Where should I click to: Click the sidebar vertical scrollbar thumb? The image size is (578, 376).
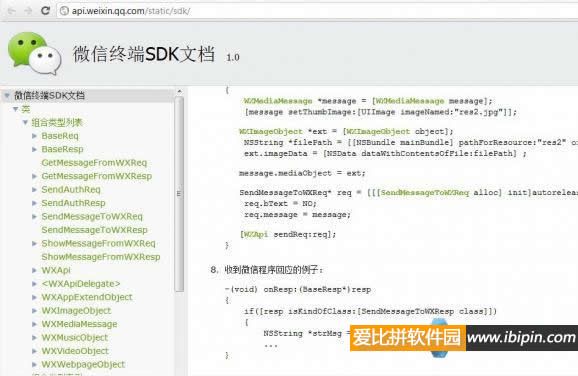point(179,194)
